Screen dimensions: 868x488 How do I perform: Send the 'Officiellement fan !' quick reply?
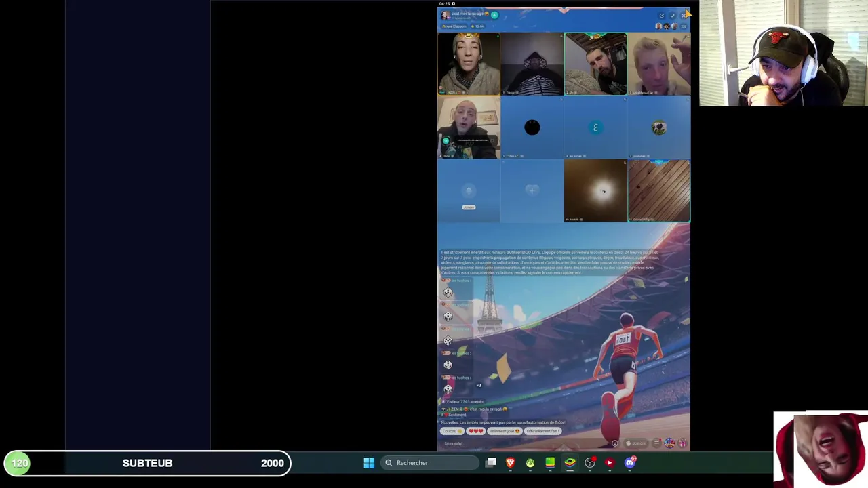tap(542, 431)
